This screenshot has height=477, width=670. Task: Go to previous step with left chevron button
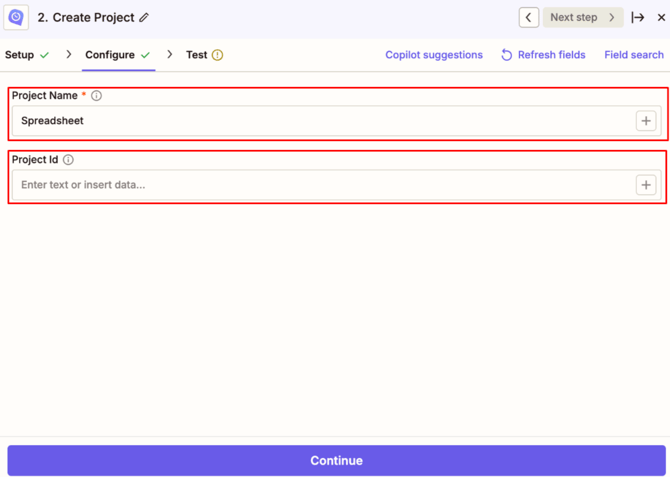(529, 18)
